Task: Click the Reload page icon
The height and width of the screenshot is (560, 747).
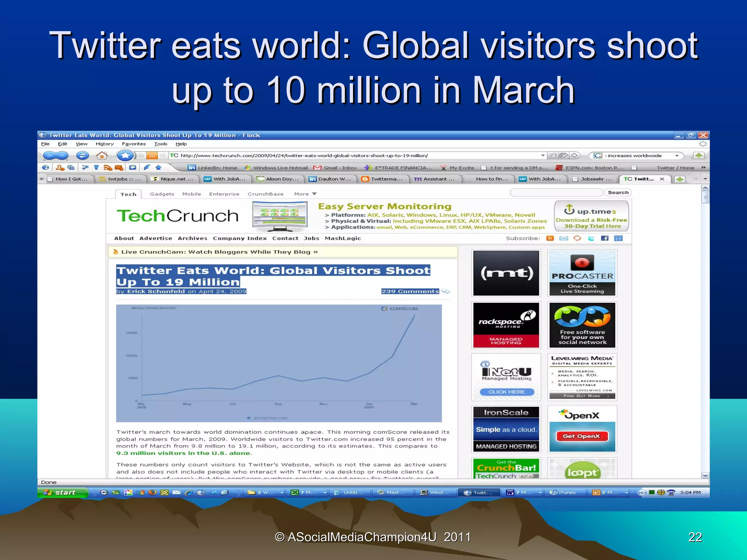Action: click(x=82, y=156)
